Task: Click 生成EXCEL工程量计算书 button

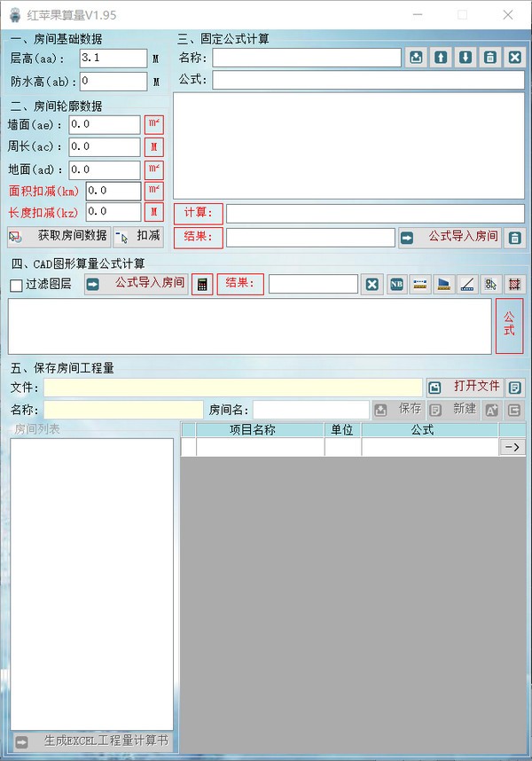Action: click(x=92, y=741)
